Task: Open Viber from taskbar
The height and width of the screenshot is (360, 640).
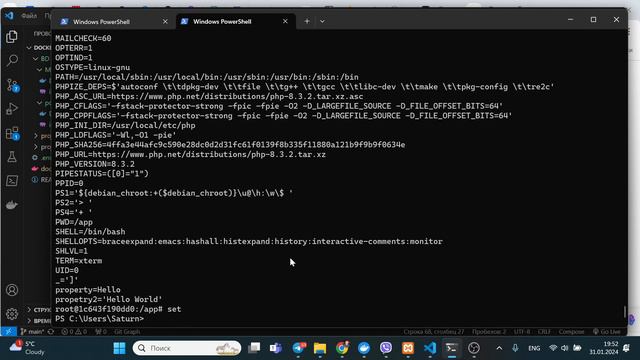Action: 386,348
